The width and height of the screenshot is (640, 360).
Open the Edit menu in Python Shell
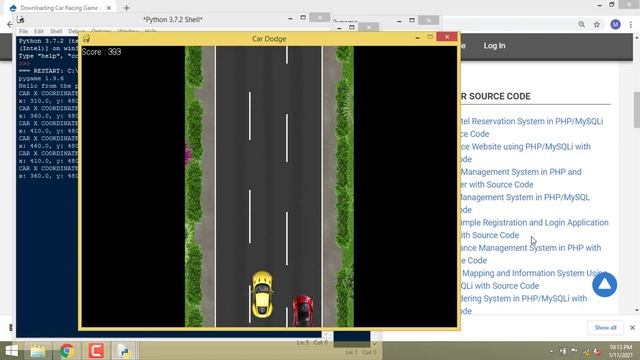tap(38, 31)
